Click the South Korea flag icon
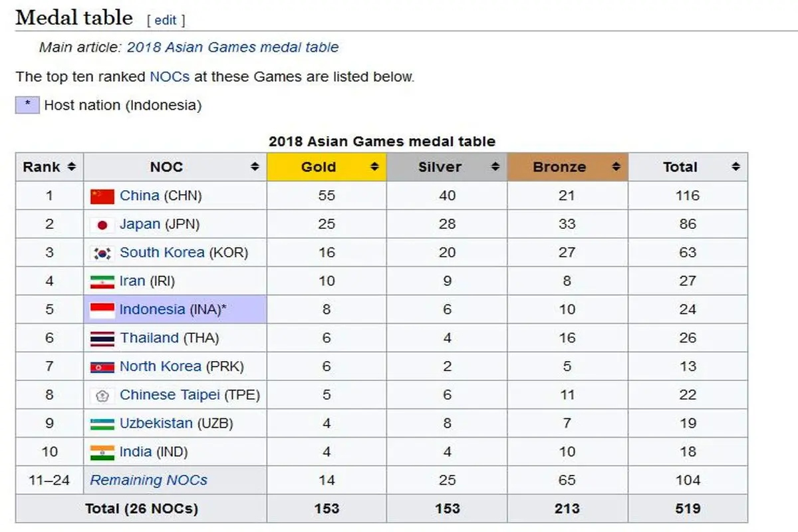The width and height of the screenshot is (798, 532). click(x=102, y=253)
